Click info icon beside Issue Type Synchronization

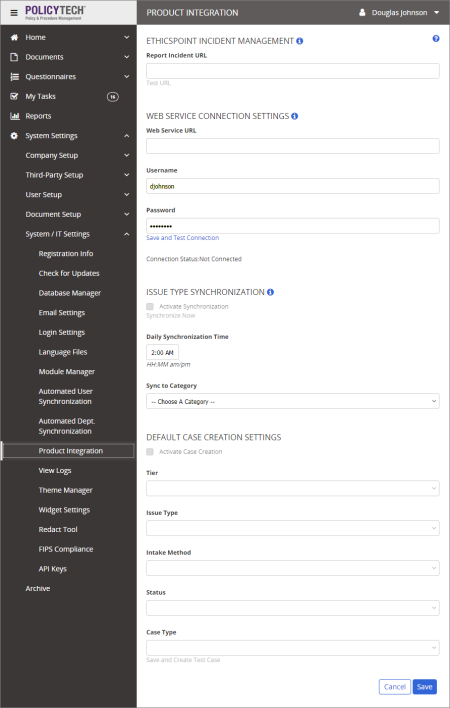270,292
